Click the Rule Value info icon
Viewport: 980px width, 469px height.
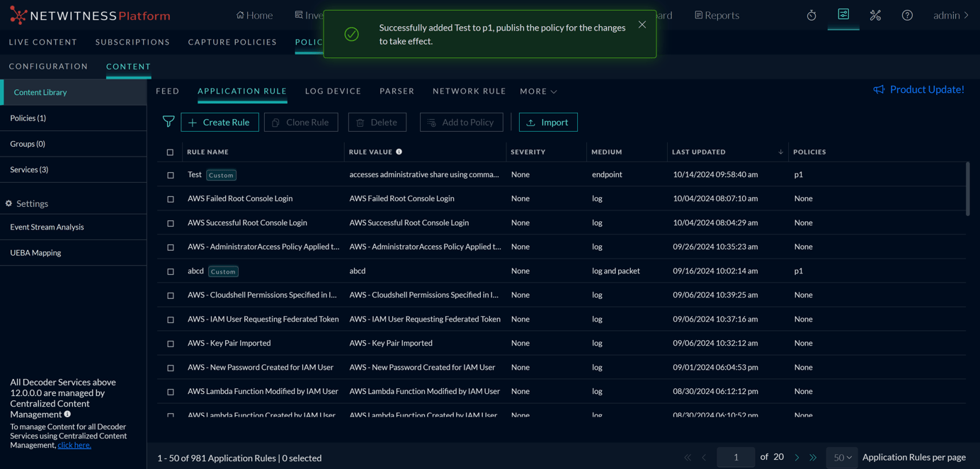[x=399, y=152]
